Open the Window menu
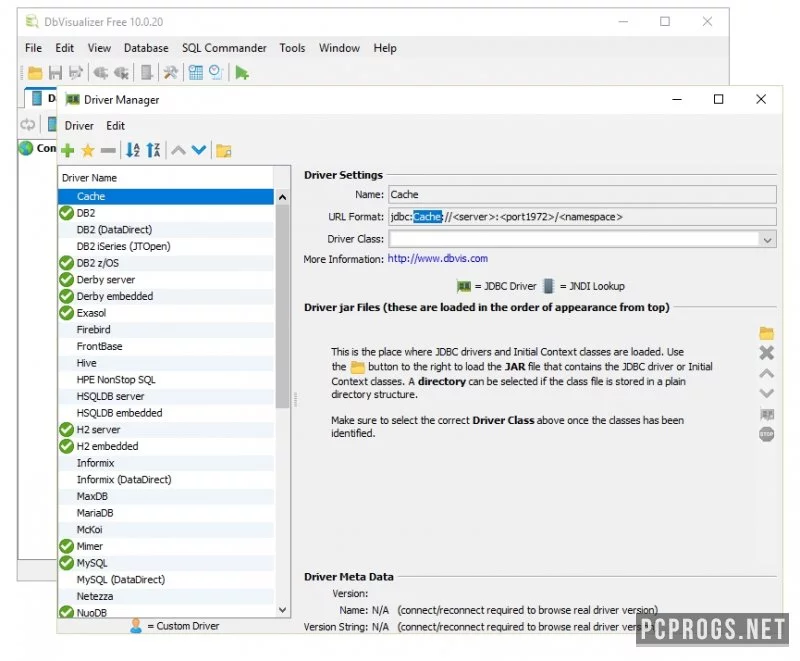The height and width of the screenshot is (661, 800). (x=339, y=48)
